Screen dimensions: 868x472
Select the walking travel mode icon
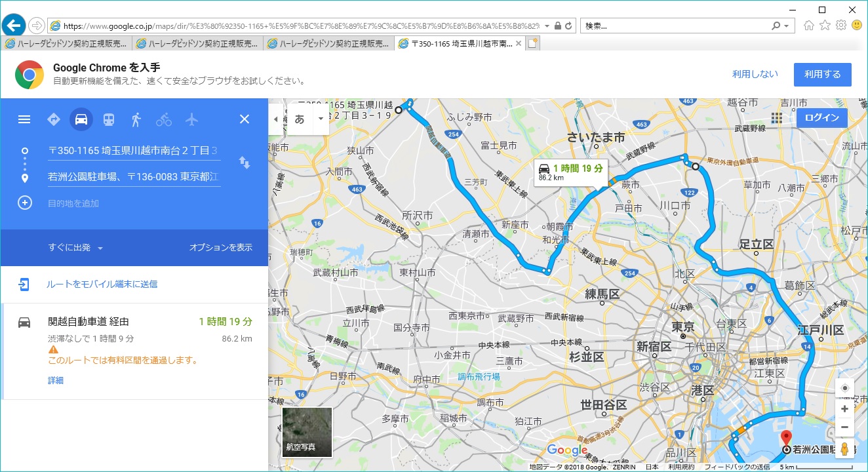click(136, 119)
